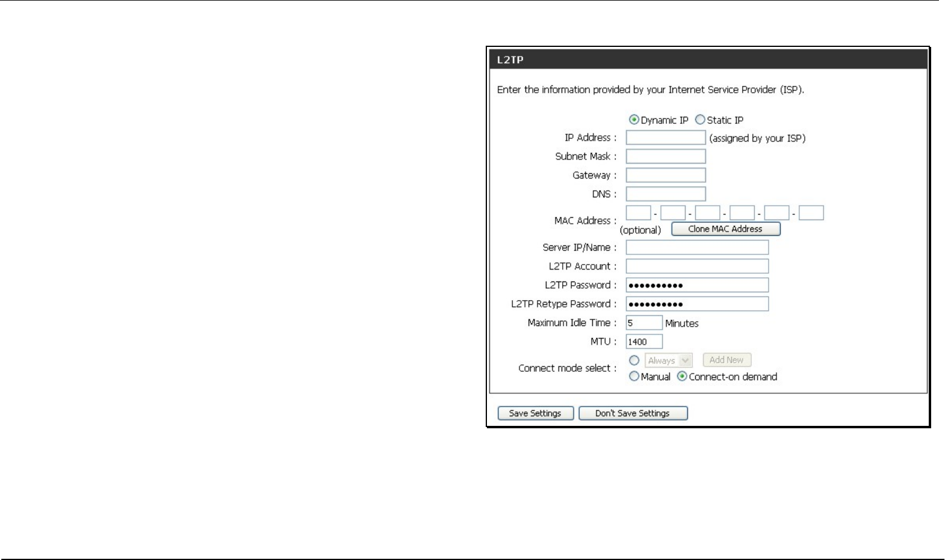Click the Save Settings button
This screenshot has height=560, width=945.
tap(535, 413)
